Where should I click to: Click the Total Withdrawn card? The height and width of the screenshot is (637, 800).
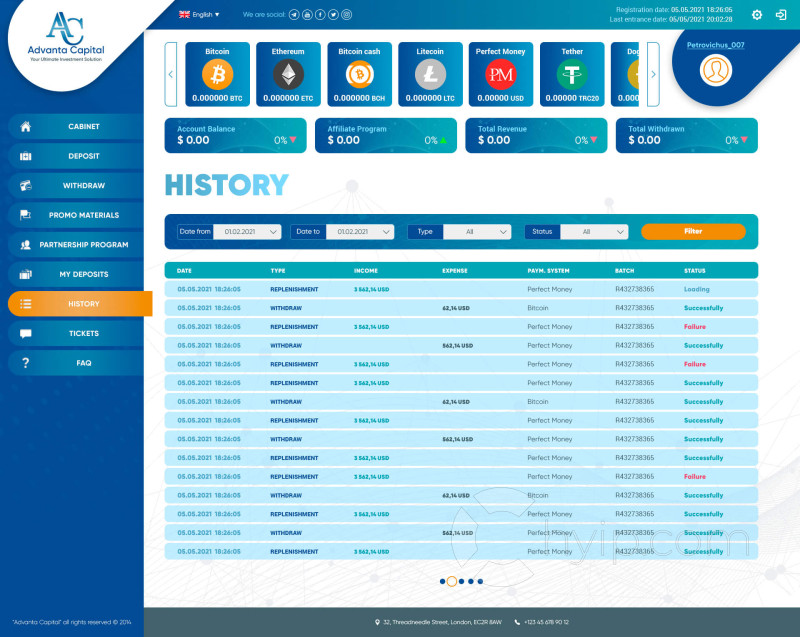point(687,136)
